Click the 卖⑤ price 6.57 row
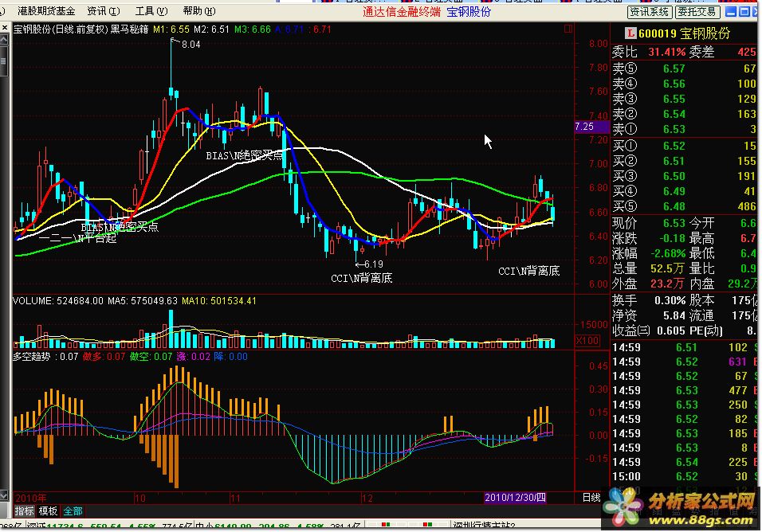 [684, 69]
